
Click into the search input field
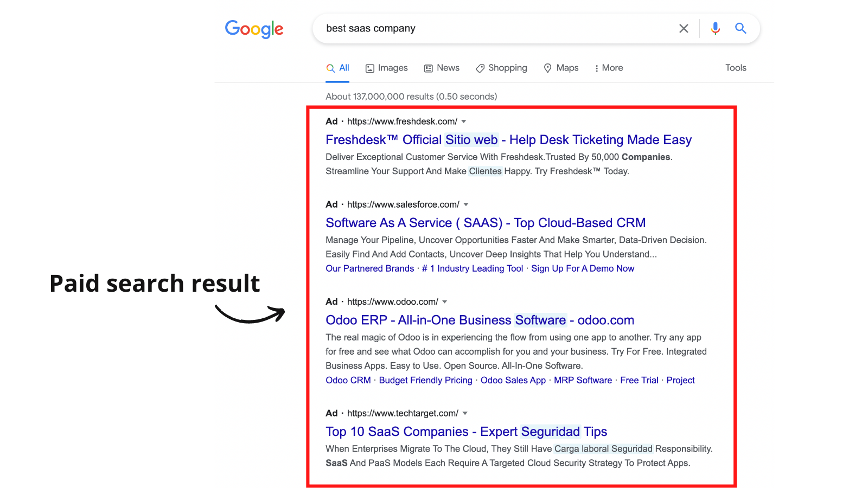(496, 28)
